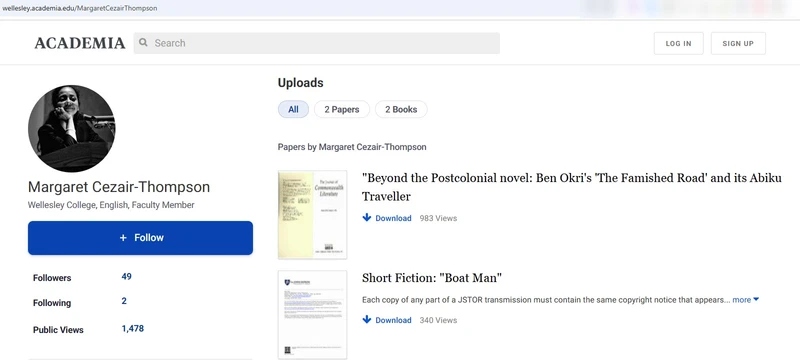View the 2 following count
Screen dimensions: 800x360
click(x=124, y=301)
